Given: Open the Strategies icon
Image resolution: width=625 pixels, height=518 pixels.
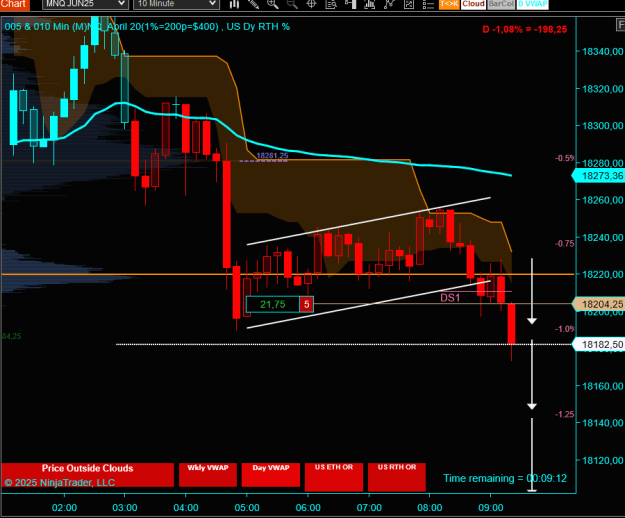Looking at the screenshot, I should 389,4.
